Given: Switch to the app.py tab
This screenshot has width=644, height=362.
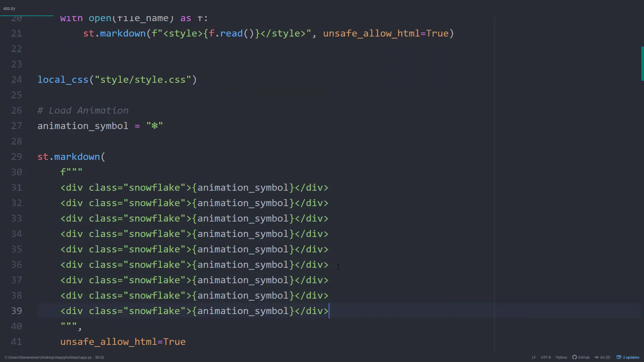Looking at the screenshot, I should 9,8.
